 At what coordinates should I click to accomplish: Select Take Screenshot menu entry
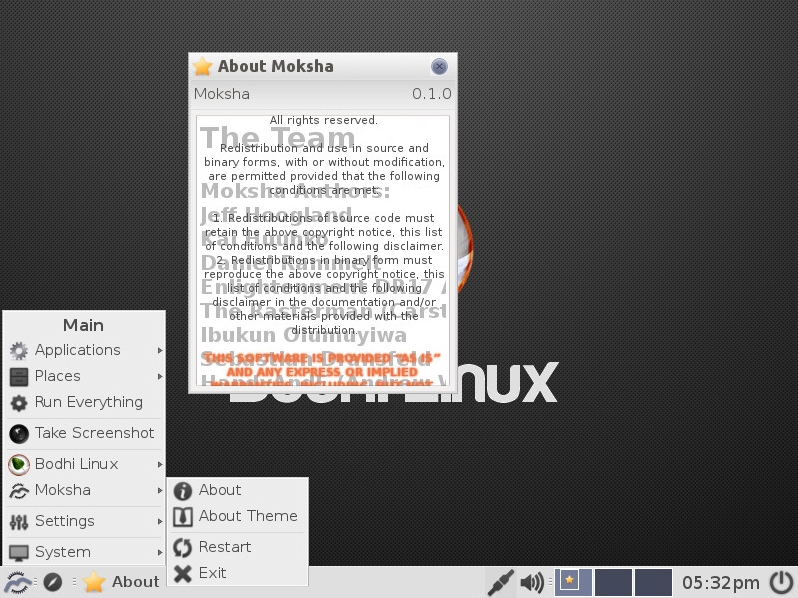[84, 433]
